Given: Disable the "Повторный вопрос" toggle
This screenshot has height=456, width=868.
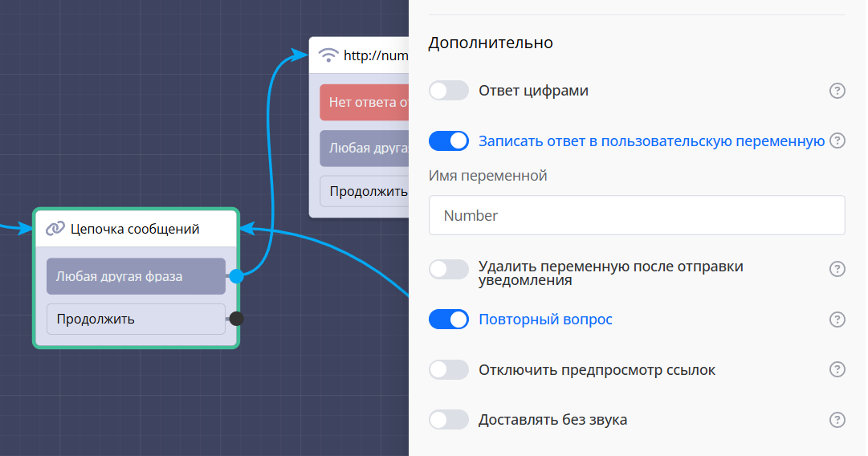Looking at the screenshot, I should [448, 320].
